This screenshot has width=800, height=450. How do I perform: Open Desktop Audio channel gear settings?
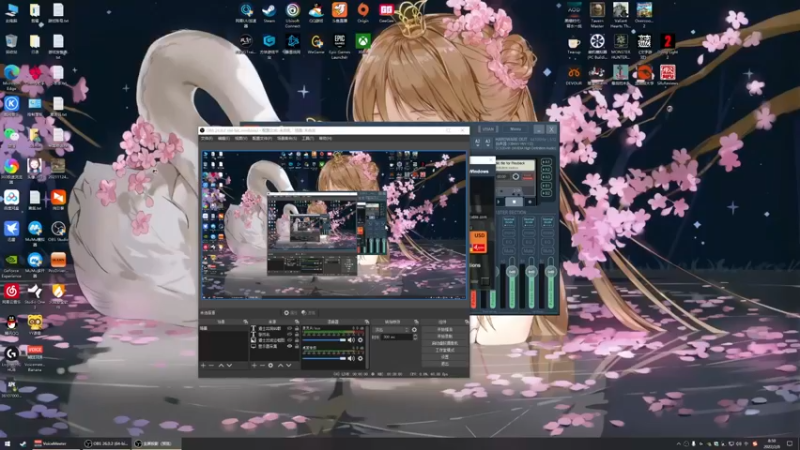point(360,358)
